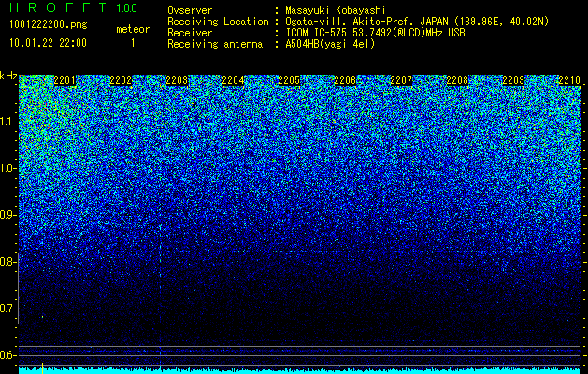The height and width of the screenshot is (374, 588).
Task: Click the Ogata-vill. Akita-Pref. JAPAN location text
Action: coord(417,22)
